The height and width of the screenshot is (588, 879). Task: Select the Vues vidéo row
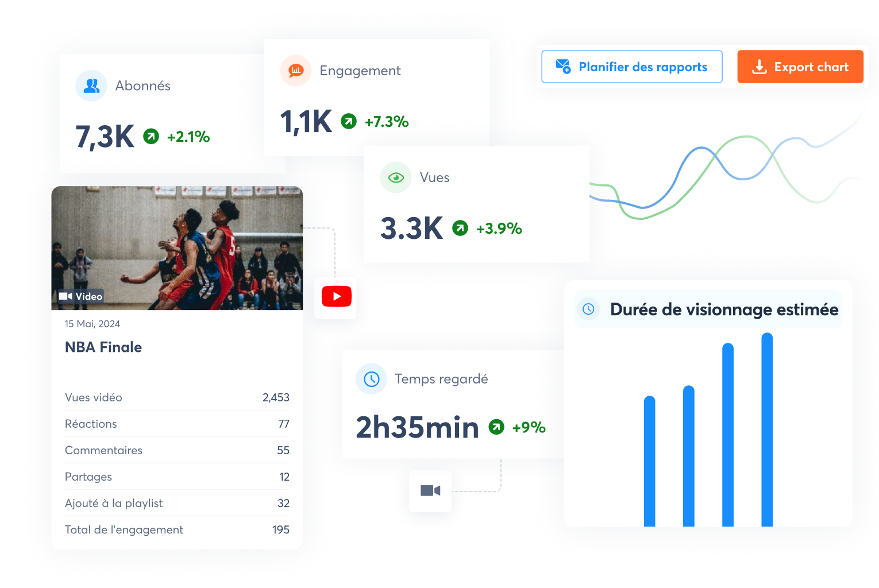[177, 397]
